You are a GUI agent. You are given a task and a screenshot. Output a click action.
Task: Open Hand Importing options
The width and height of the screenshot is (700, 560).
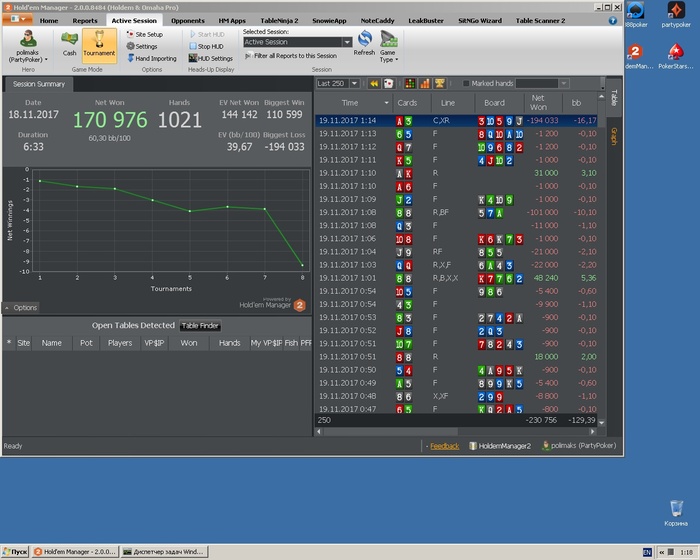152,59
